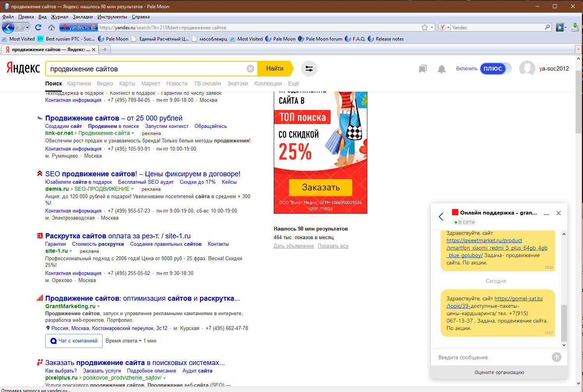Screen dimensions: 583x392
Task: Switch to the Новости search tab
Action: (x=177, y=83)
